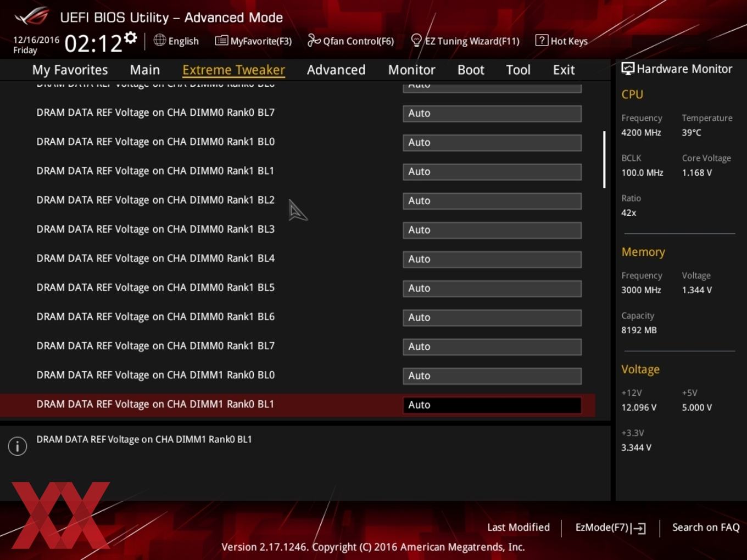Open Search on FAQ link
The height and width of the screenshot is (560, 747).
click(x=706, y=527)
